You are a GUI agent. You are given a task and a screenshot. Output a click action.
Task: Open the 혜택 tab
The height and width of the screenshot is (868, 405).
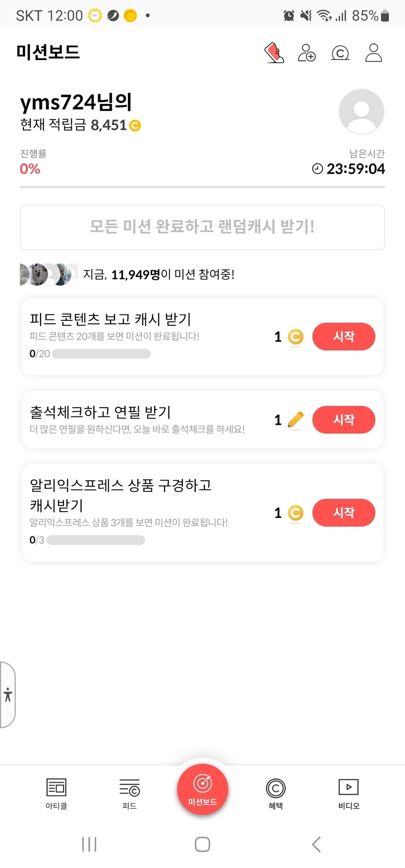276,793
